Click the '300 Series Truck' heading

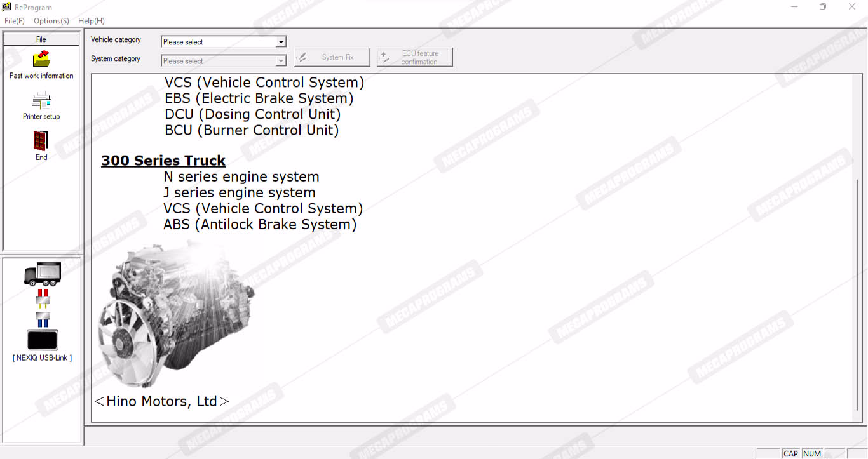click(x=163, y=161)
